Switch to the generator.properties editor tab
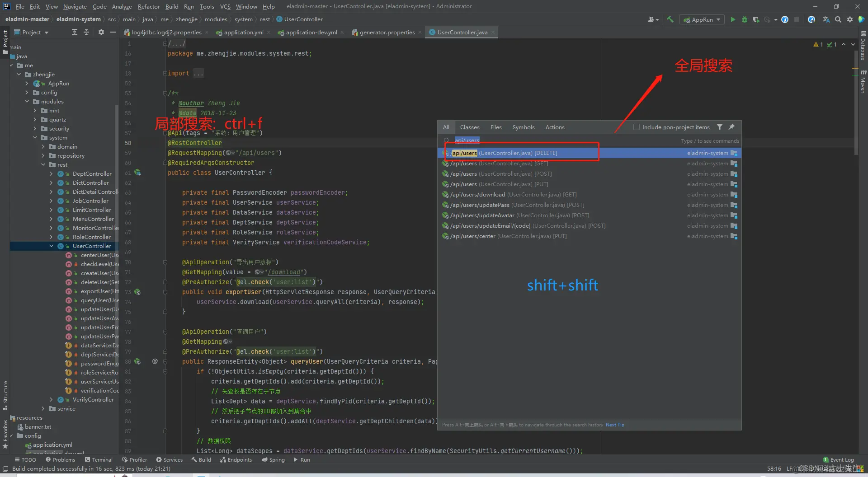868x477 pixels. point(387,32)
